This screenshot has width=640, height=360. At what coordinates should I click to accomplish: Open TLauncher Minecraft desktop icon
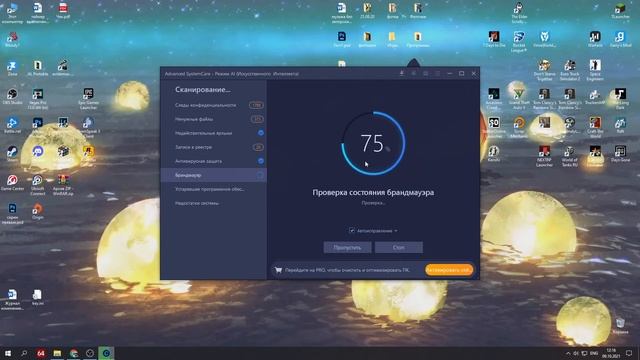point(620,11)
